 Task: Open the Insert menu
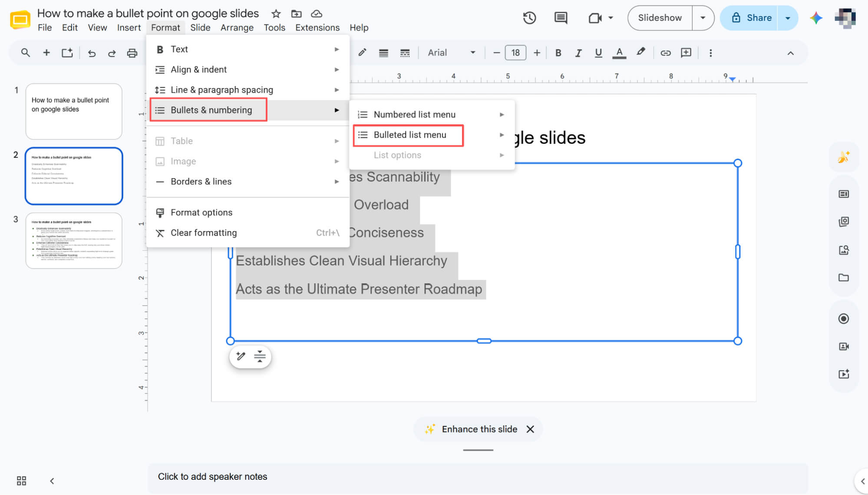pyautogui.click(x=129, y=28)
